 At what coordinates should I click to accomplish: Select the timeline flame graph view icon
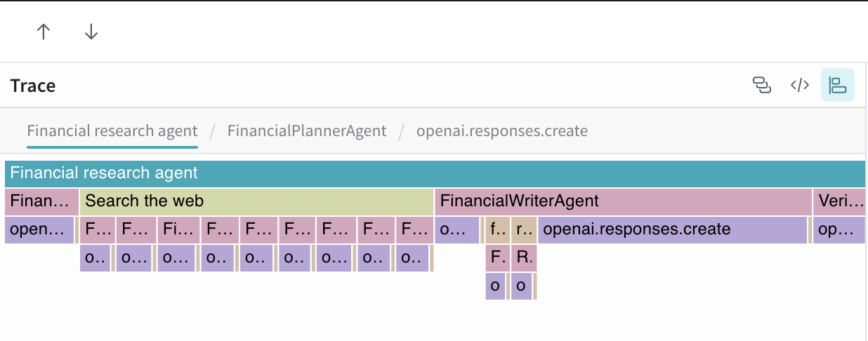click(x=838, y=86)
